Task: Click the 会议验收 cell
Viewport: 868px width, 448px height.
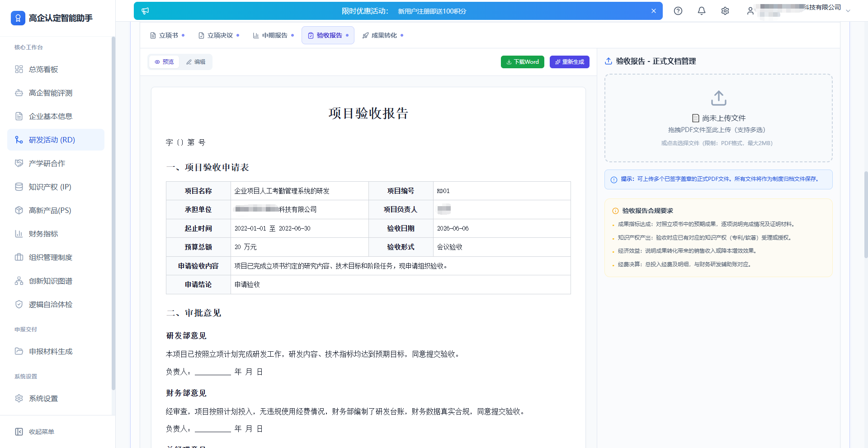Action: point(502,247)
